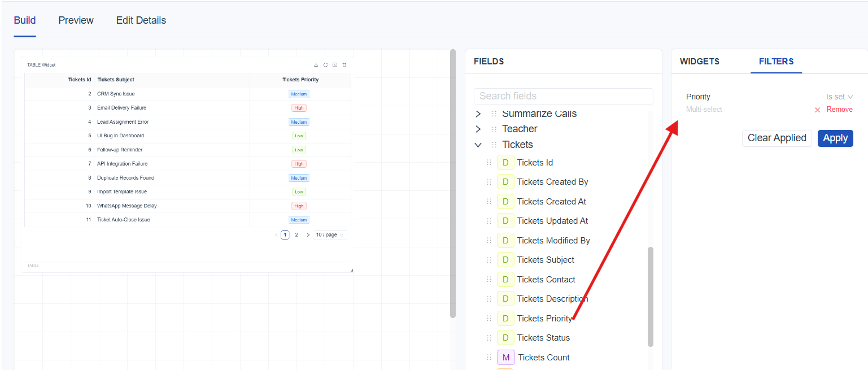This screenshot has height=370, width=868.
Task: Open the Edit Details tab
Action: point(141,20)
